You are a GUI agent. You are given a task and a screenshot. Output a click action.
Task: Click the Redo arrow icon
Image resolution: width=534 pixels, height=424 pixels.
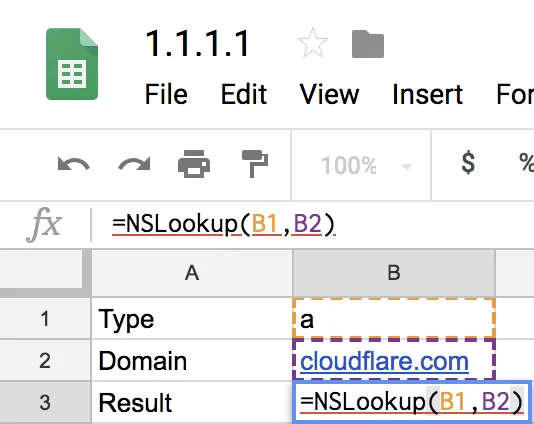pos(134,164)
